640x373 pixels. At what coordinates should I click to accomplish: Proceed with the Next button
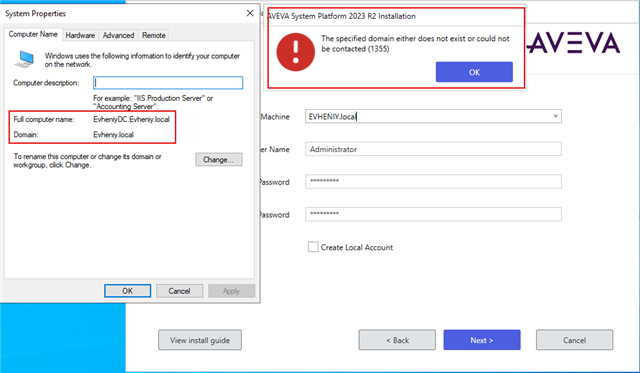coord(482,340)
